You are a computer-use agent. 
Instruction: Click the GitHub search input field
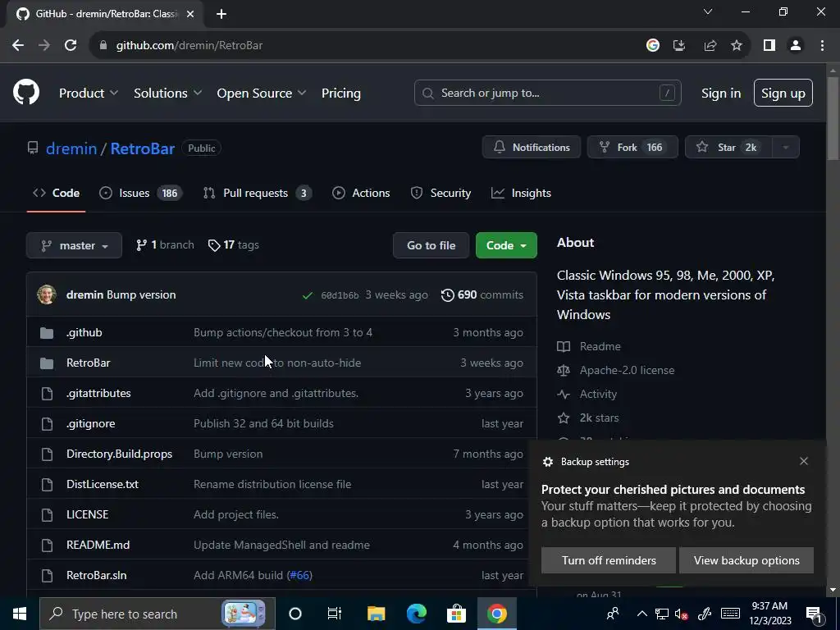click(x=547, y=93)
